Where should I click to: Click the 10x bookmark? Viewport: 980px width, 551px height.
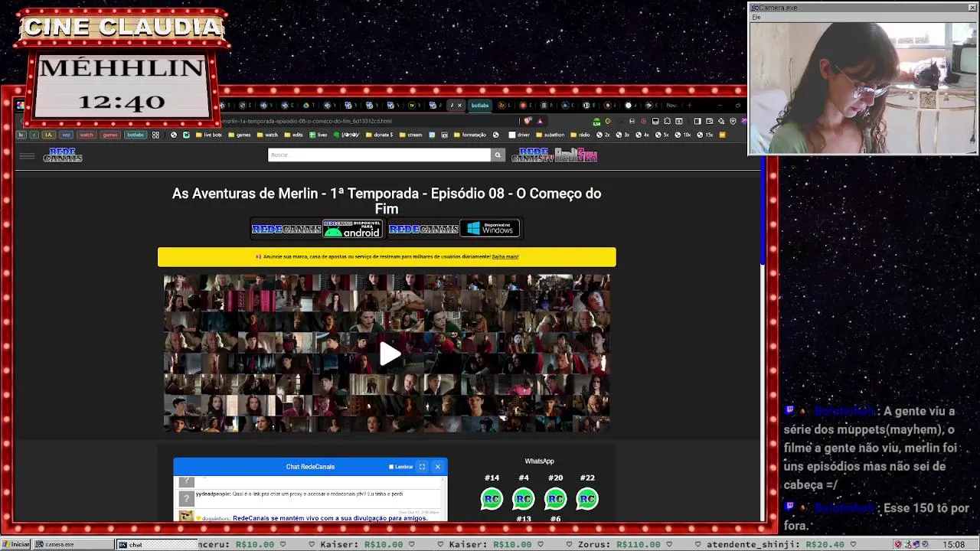pyautogui.click(x=683, y=135)
